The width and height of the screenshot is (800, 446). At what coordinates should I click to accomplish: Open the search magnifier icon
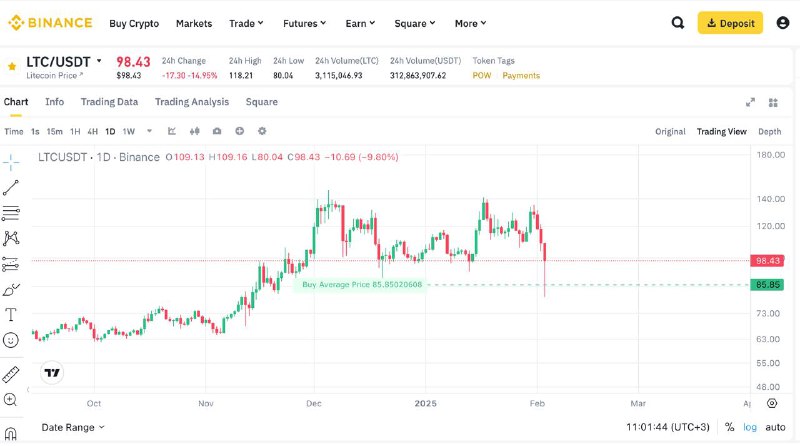[678, 23]
